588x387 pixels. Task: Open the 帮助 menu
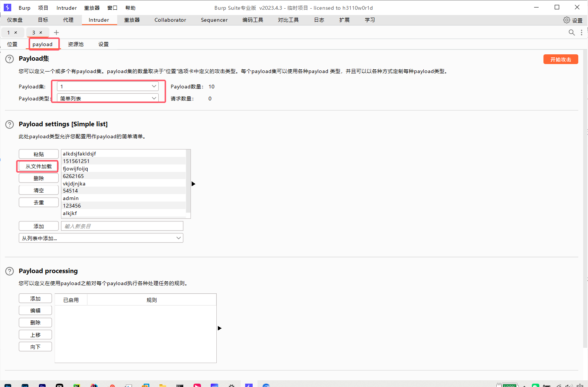[x=130, y=8]
